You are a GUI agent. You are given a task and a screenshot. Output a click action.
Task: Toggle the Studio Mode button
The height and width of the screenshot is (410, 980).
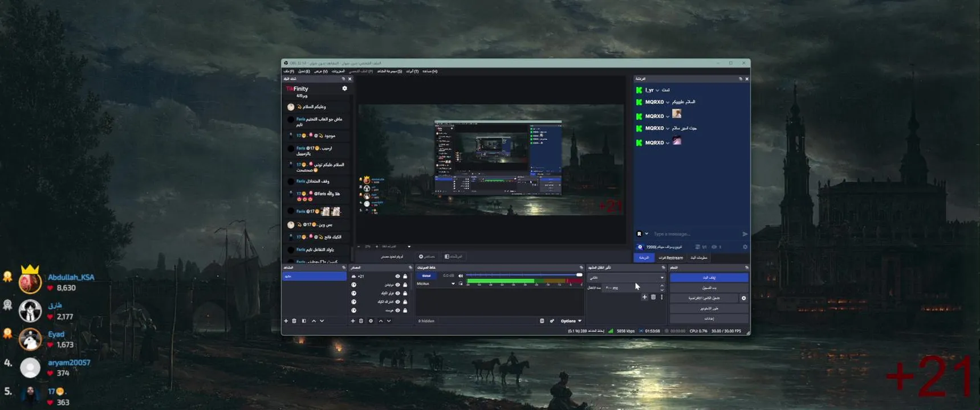(709, 309)
